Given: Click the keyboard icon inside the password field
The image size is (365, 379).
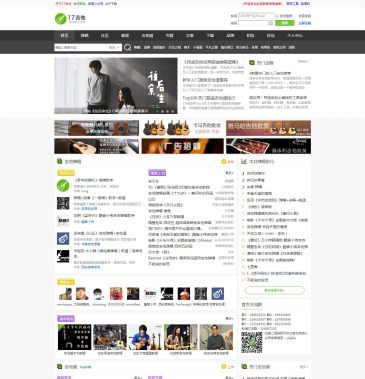Looking at the screenshot, I should click(x=270, y=23).
